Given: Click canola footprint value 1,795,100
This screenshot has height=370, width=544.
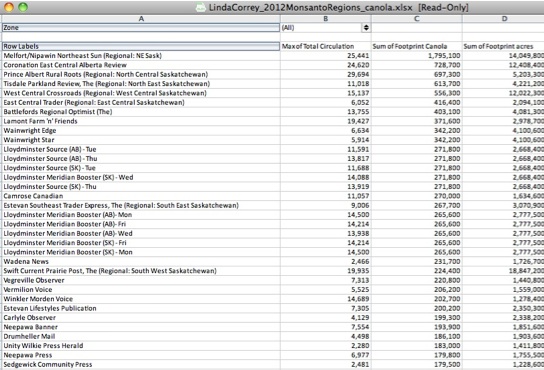Looking at the screenshot, I should tap(444, 56).
